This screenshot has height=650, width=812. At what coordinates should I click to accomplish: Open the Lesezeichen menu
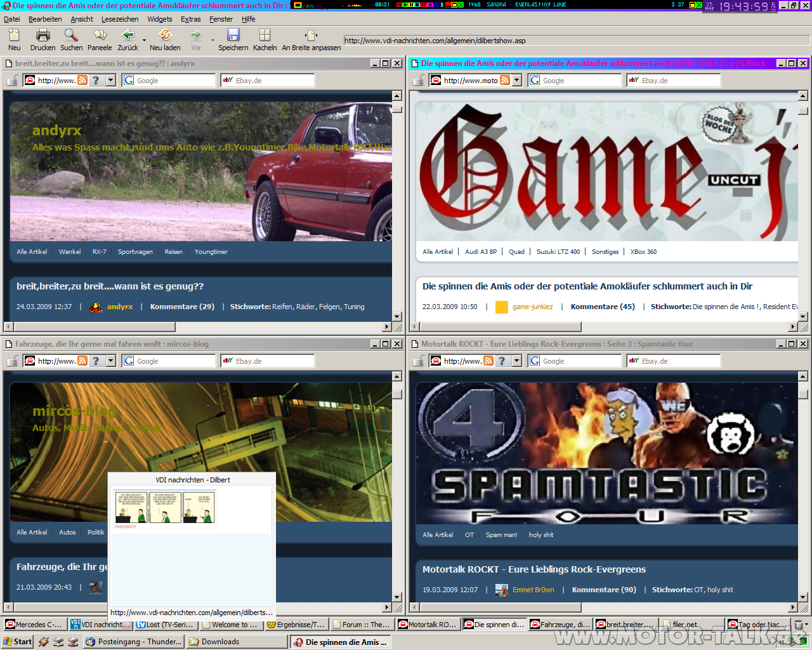(x=119, y=19)
